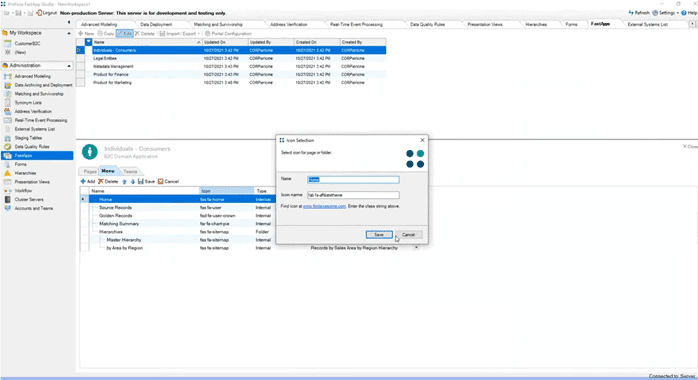Switch to the Matching and Survivorship tab
The height and width of the screenshot is (380, 698).
click(218, 24)
